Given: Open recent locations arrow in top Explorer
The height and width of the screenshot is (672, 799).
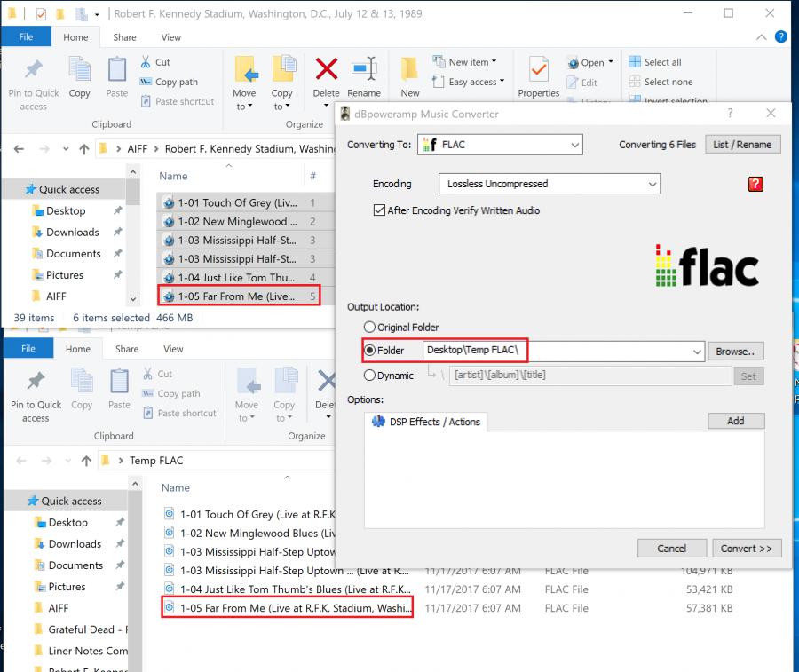Looking at the screenshot, I should (x=66, y=149).
